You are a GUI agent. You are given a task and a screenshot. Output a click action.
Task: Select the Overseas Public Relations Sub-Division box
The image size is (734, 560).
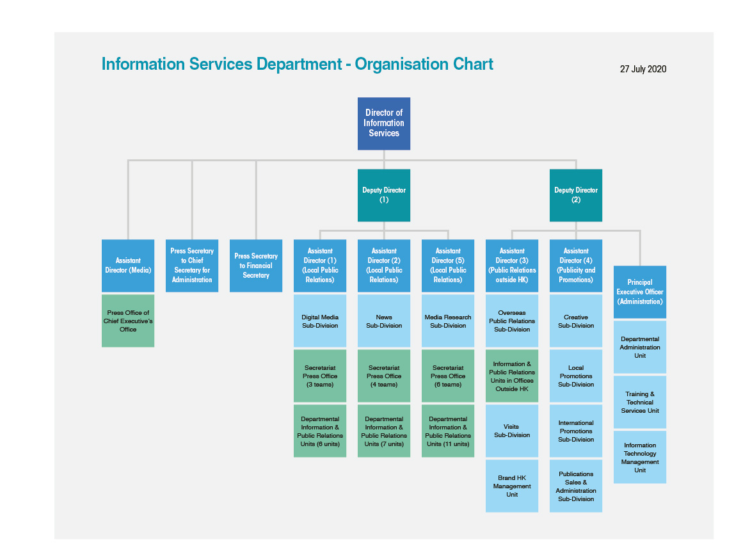tap(511, 320)
